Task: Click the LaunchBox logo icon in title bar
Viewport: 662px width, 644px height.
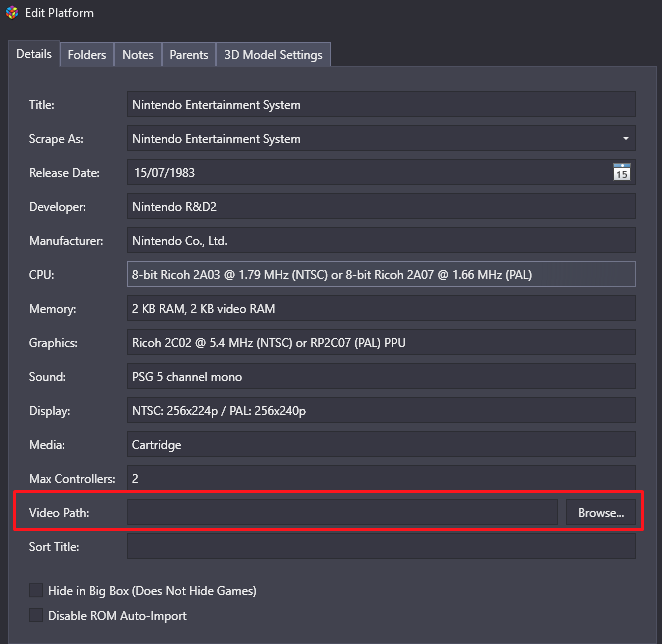Action: pos(12,13)
